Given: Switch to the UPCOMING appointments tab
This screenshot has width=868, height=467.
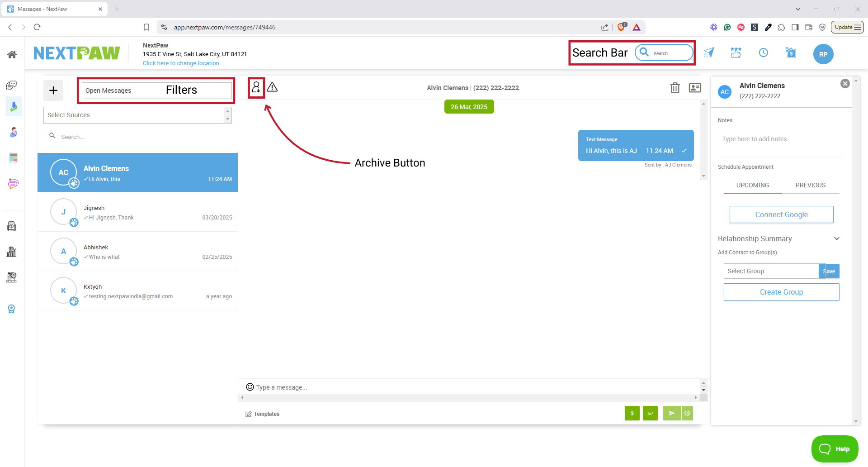Looking at the screenshot, I should click(x=753, y=185).
